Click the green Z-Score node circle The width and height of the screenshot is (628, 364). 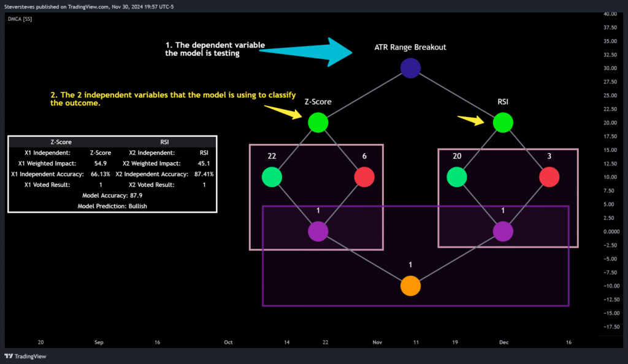(318, 123)
